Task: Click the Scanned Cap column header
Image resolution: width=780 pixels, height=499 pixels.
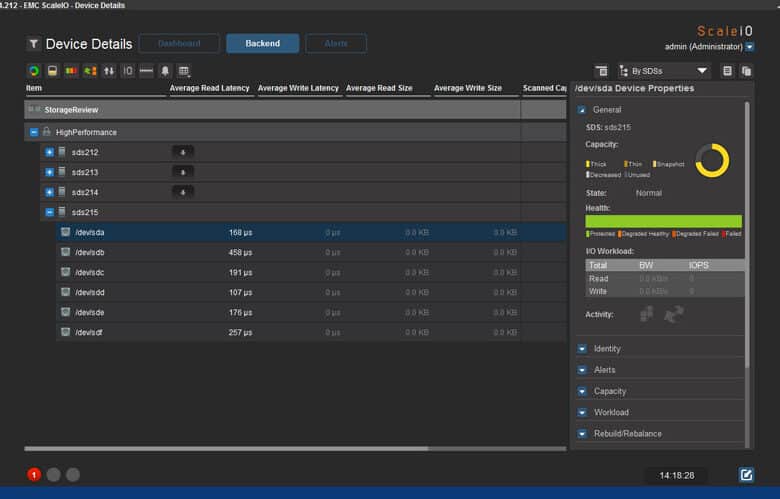Action: tap(544, 88)
